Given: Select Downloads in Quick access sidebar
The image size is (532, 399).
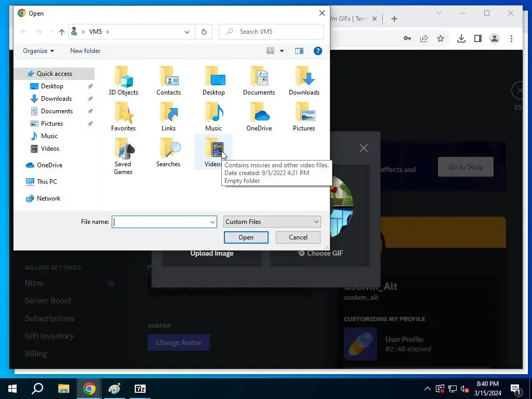Looking at the screenshot, I should click(x=56, y=99).
